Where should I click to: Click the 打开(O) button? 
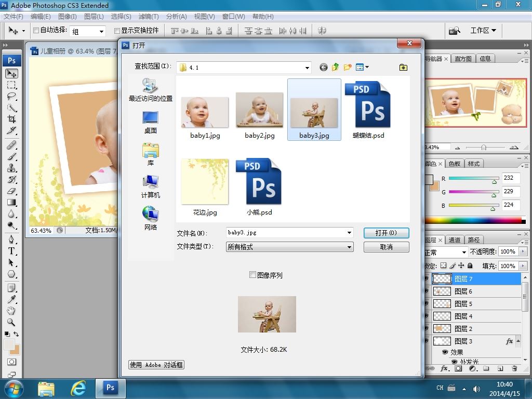[x=386, y=233]
